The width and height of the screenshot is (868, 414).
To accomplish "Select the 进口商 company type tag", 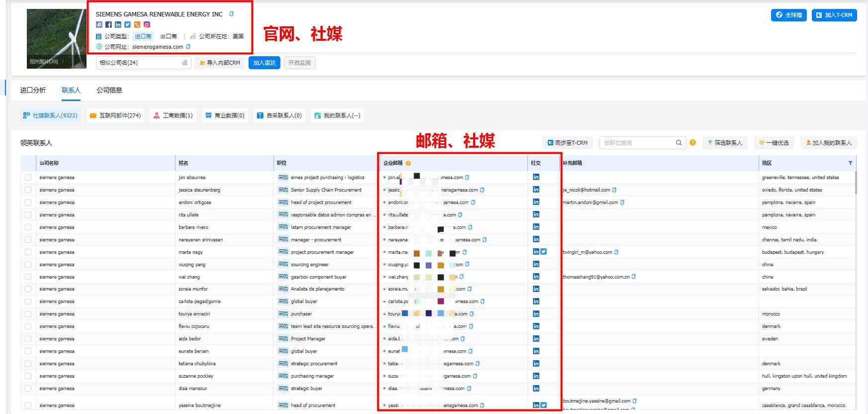I will pyautogui.click(x=143, y=36).
